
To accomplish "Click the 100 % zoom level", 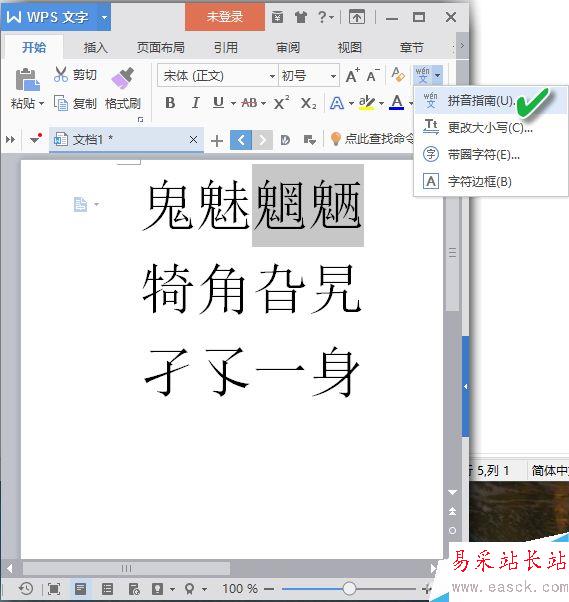I will coord(240,589).
